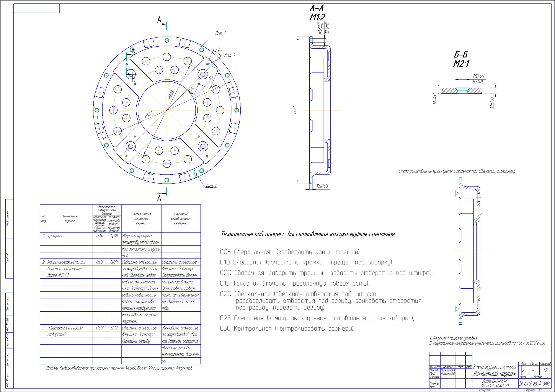This screenshot has width=555, height=392.
Task: Click the "Б–Б" section view title
Action: click(461, 55)
